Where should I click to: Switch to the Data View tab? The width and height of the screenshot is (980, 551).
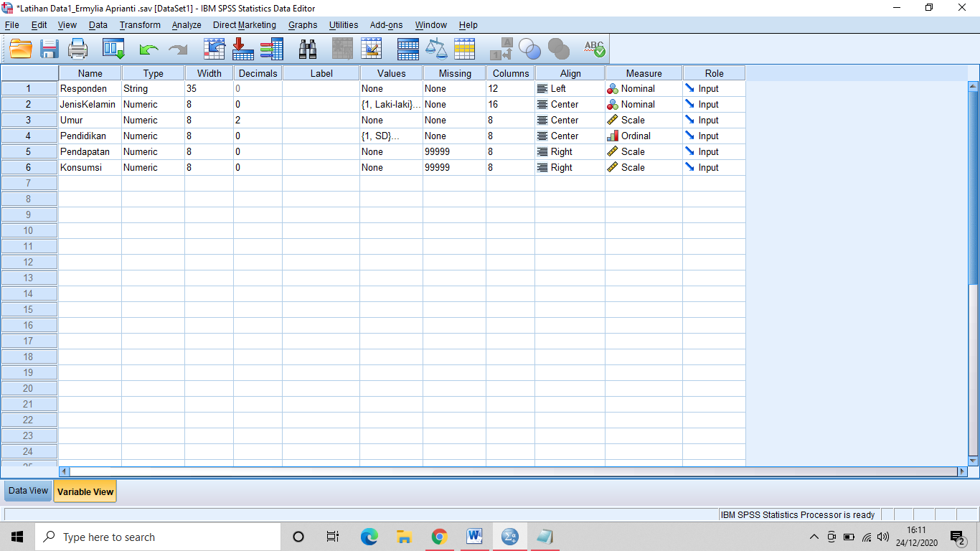tap(27, 491)
